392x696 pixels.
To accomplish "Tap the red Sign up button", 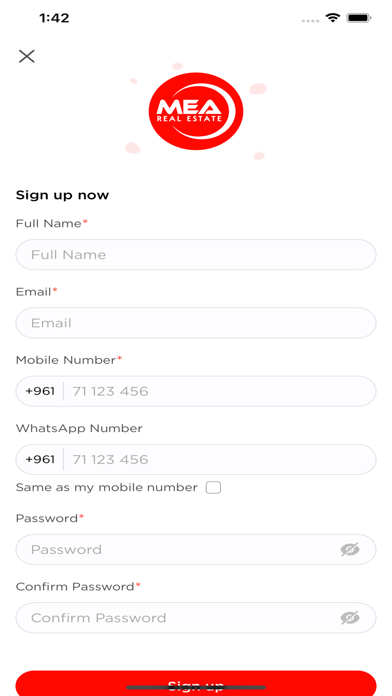I will pos(196,683).
